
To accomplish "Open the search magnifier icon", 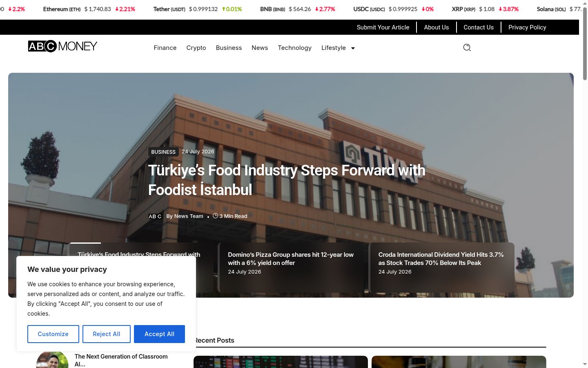I will 467,47.
